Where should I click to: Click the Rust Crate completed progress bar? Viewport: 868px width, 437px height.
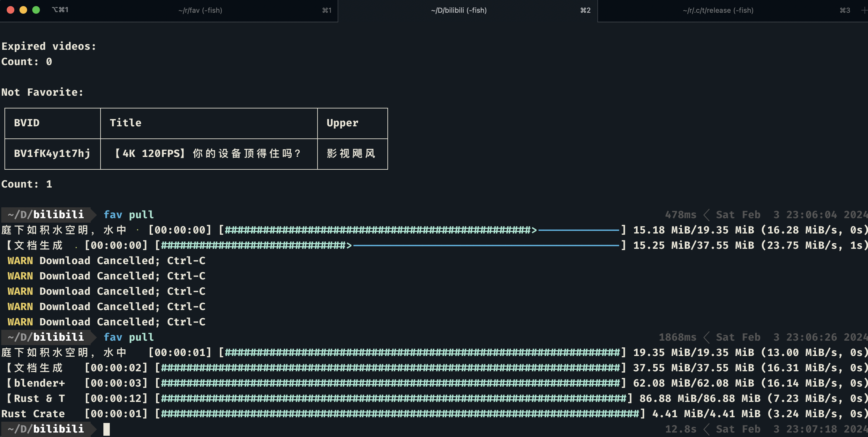(400, 414)
